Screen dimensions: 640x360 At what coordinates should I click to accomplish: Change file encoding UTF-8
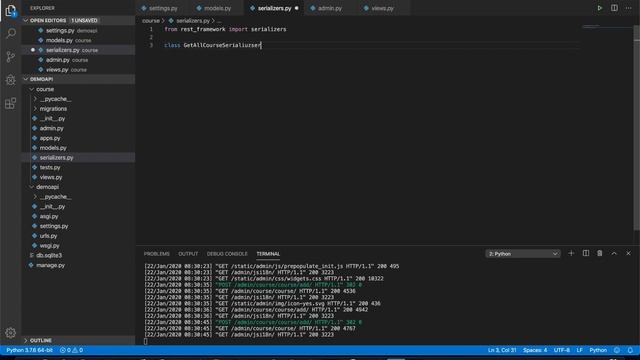562,350
